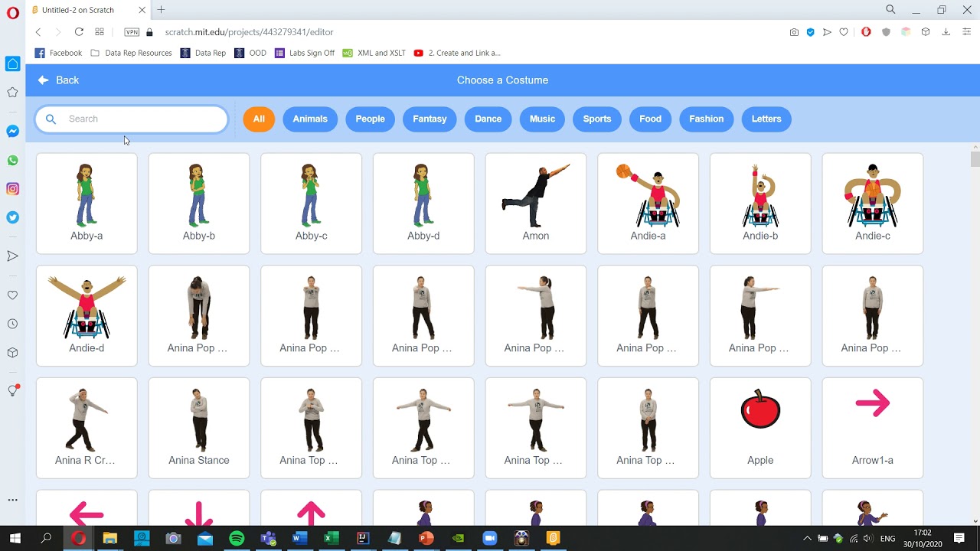
Task: Open Microsoft Word from the taskbar
Action: [299, 539]
